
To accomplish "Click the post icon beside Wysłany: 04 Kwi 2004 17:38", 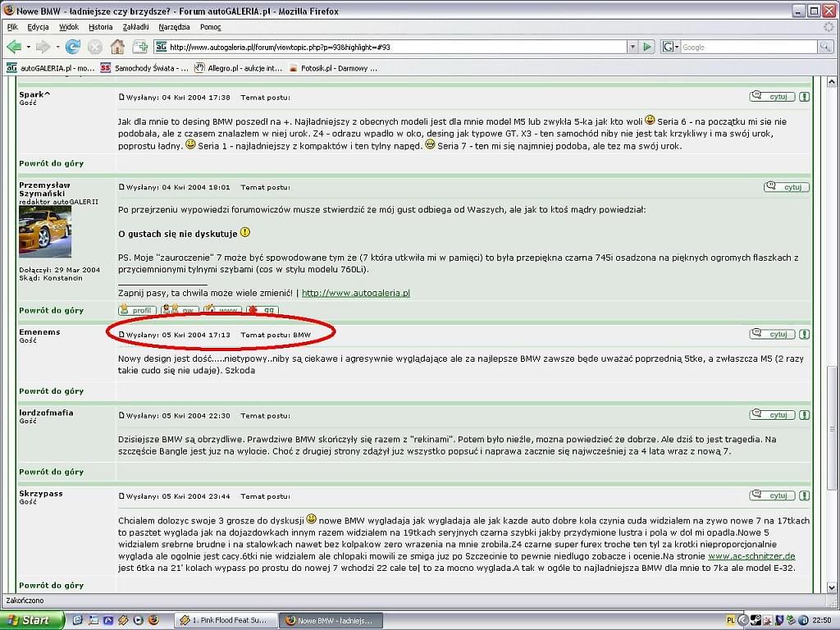I will coord(121,97).
